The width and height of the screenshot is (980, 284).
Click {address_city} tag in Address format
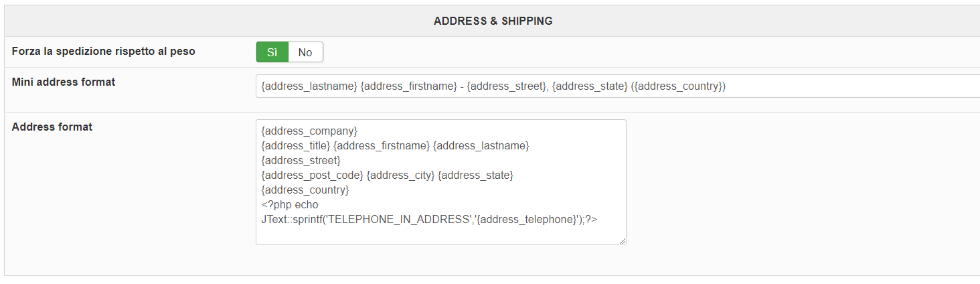tap(400, 175)
